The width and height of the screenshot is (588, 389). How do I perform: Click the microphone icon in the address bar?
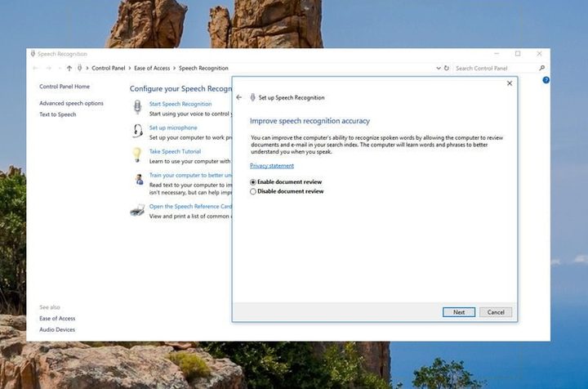79,68
